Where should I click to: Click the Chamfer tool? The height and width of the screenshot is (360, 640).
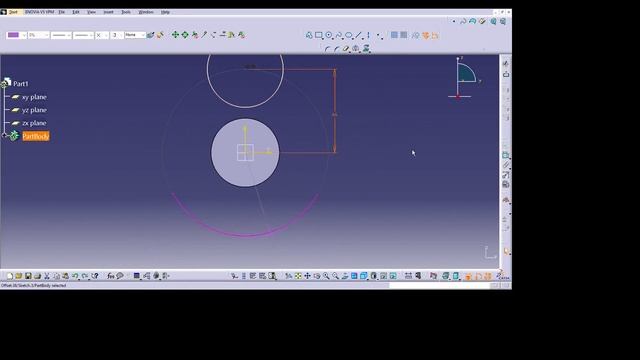[x=336, y=49]
